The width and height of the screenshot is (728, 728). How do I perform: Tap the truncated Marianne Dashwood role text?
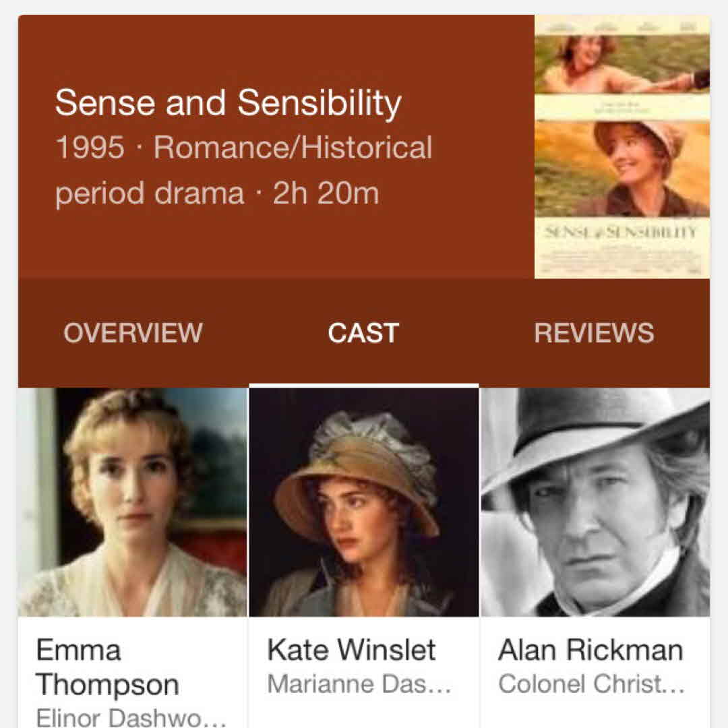coord(359,684)
